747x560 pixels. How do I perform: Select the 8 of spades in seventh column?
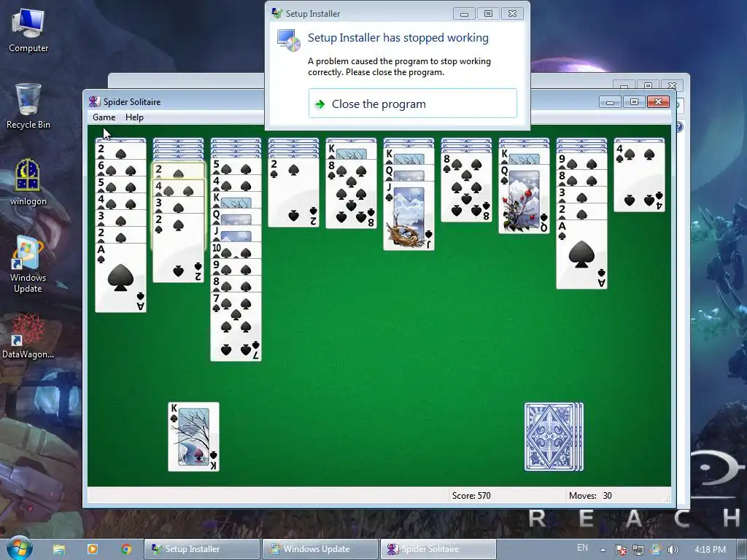pyautogui.click(x=466, y=187)
